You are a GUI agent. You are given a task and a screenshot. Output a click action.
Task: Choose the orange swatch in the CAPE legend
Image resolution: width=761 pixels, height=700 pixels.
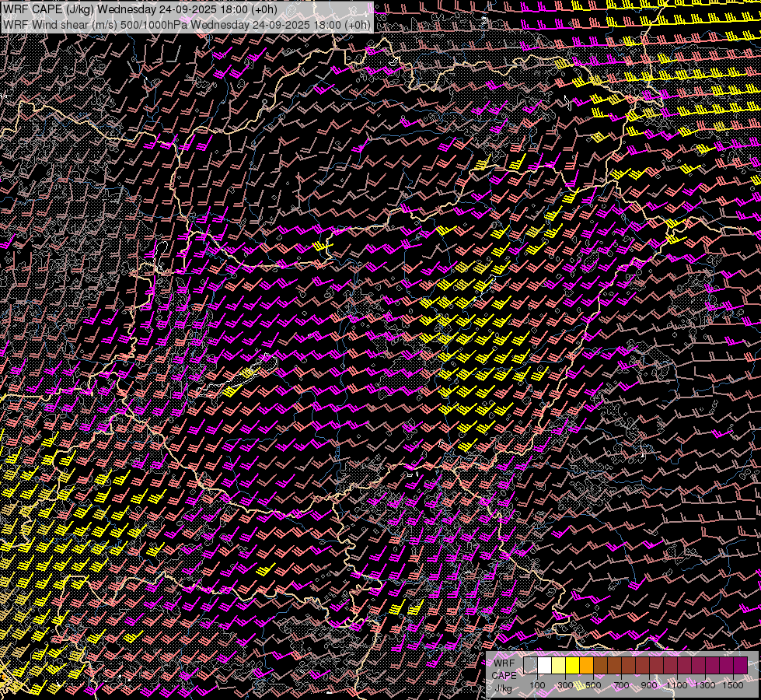[586, 665]
